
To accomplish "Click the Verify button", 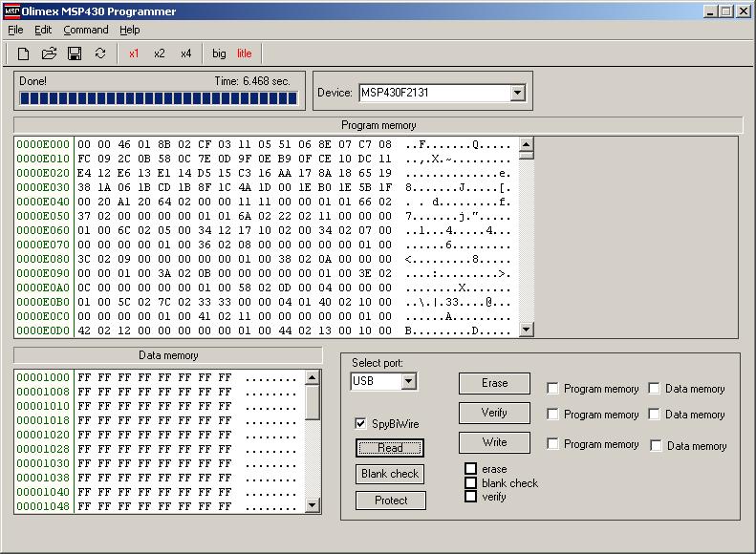I will click(x=494, y=413).
